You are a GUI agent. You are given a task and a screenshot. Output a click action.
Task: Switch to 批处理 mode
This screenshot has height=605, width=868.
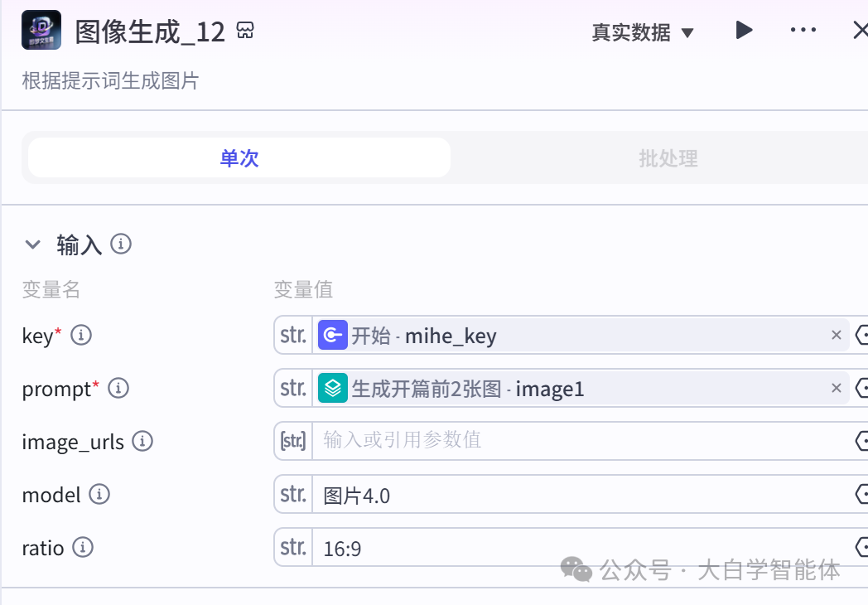tap(668, 158)
